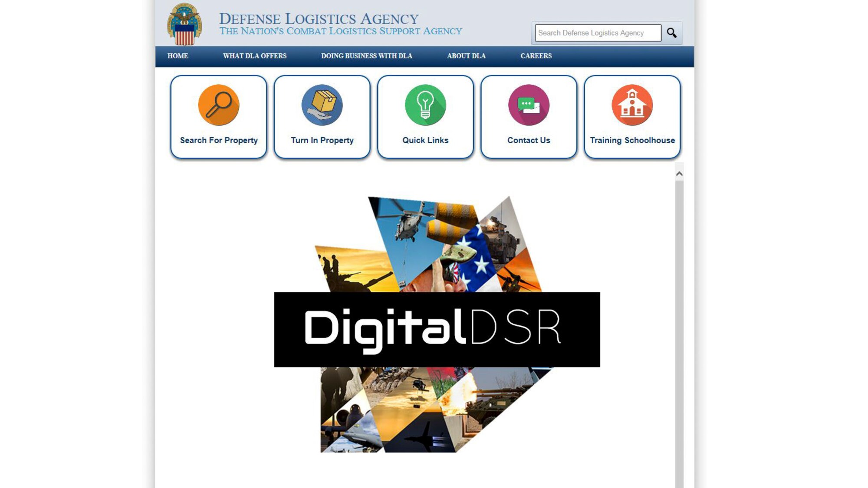
Task: Open the Doing Business With DLA menu
Action: [x=367, y=56]
